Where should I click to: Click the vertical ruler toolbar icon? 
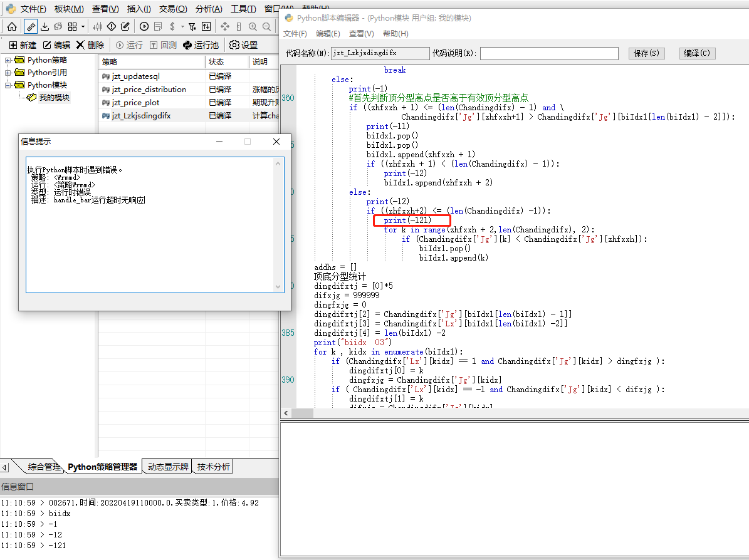coord(239,26)
